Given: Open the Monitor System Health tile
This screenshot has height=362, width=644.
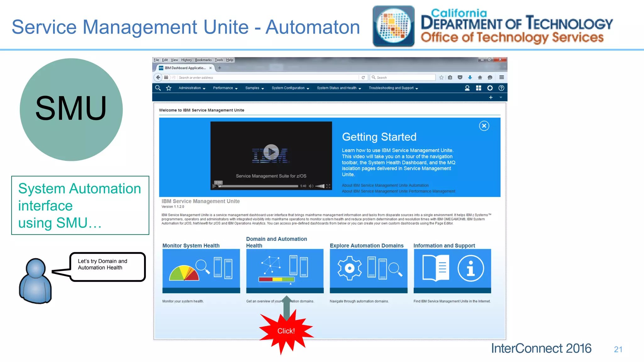Looking at the screenshot, I should (201, 271).
